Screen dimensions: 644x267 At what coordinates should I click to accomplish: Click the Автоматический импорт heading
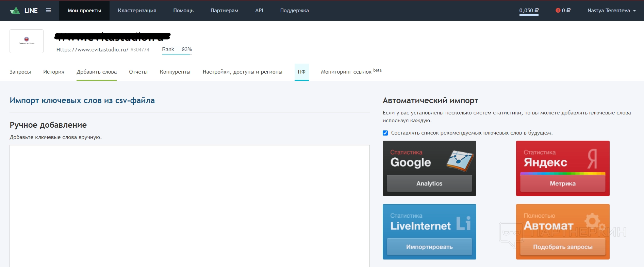tap(430, 100)
